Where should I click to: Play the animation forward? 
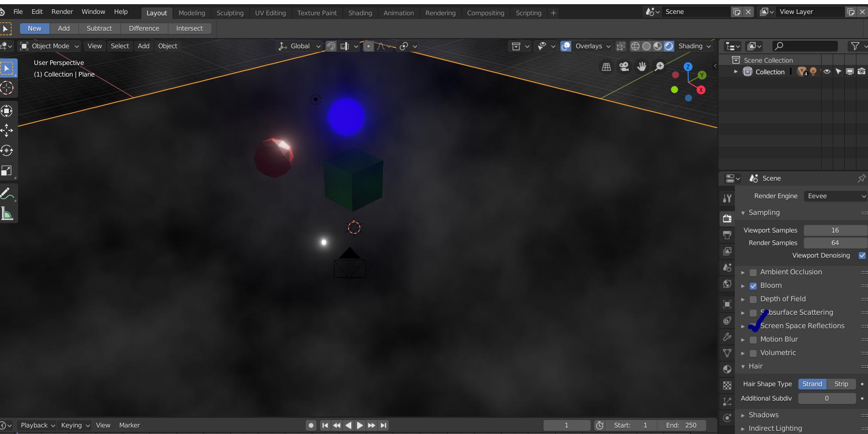360,425
